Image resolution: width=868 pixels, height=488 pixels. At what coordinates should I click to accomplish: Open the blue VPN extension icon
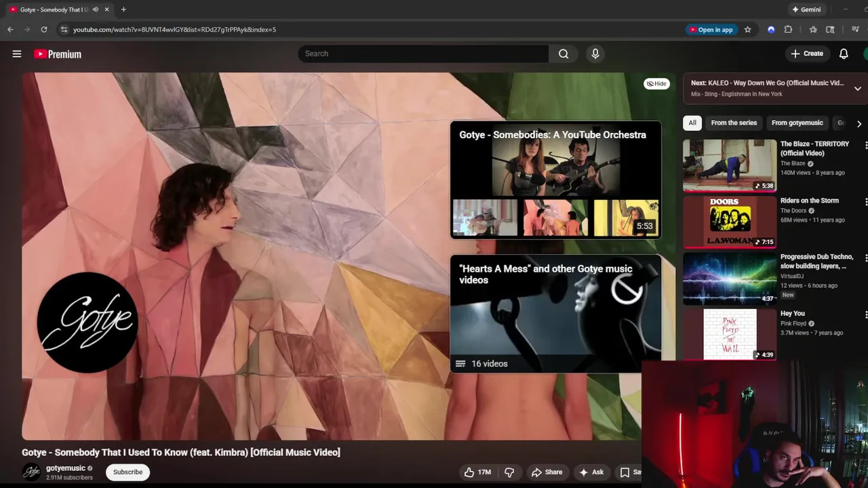tap(771, 29)
